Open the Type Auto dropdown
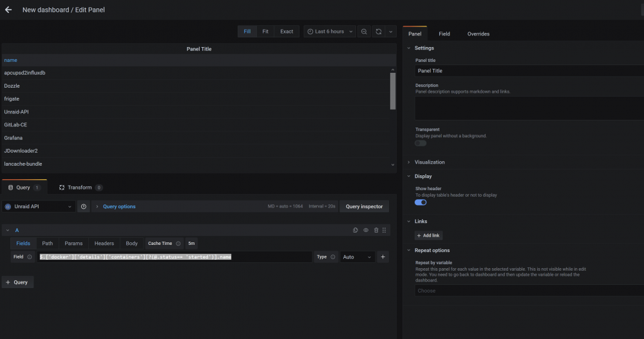Image resolution: width=644 pixels, height=339 pixels. coord(357,257)
